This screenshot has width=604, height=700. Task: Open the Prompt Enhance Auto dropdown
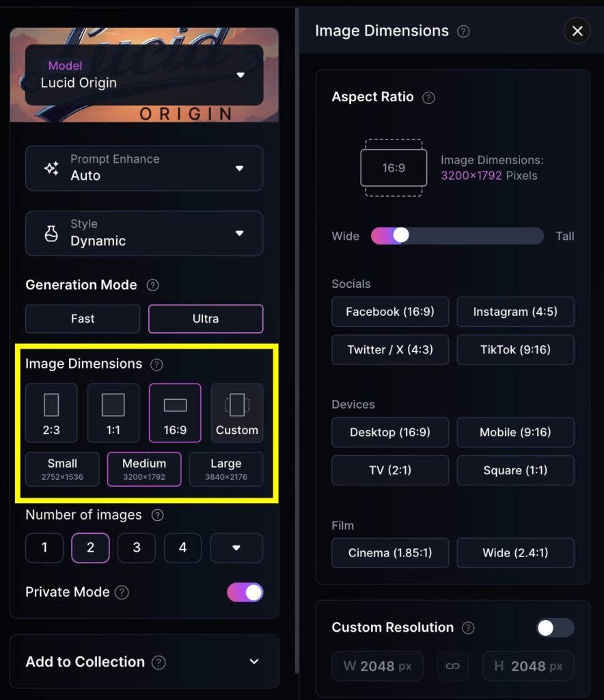(144, 168)
